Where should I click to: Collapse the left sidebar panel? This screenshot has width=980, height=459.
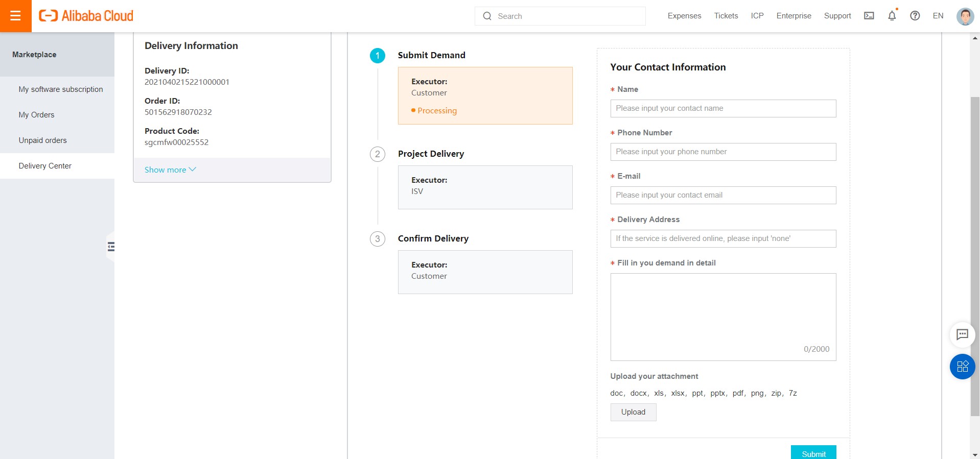111,247
